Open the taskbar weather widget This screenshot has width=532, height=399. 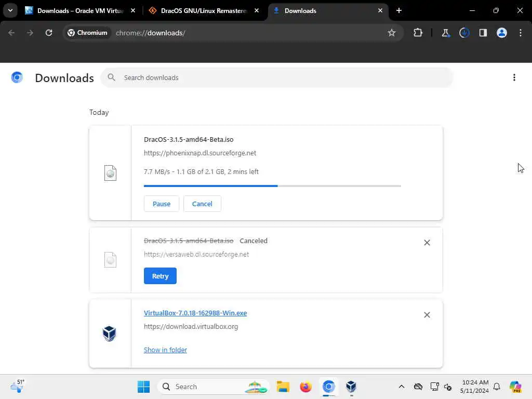17,387
